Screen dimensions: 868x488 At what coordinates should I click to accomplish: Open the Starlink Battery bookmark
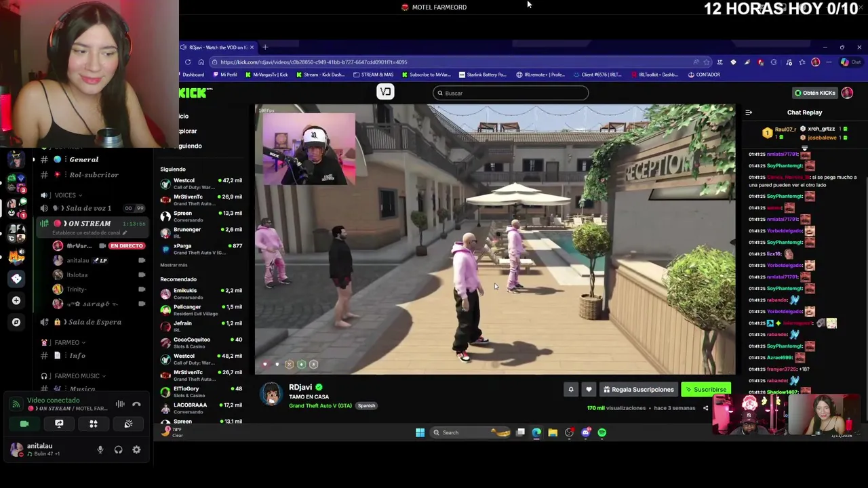pos(483,75)
